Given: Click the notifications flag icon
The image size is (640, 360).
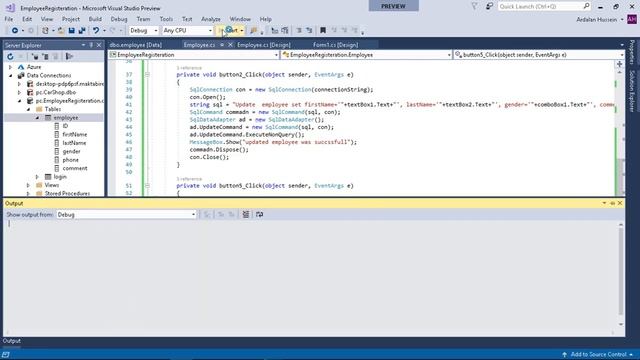Looking at the screenshot, I should click(x=474, y=7).
